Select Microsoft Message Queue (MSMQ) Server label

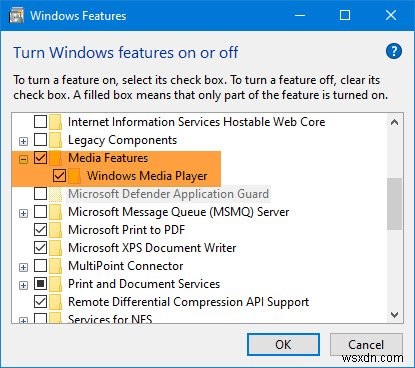coord(179,212)
